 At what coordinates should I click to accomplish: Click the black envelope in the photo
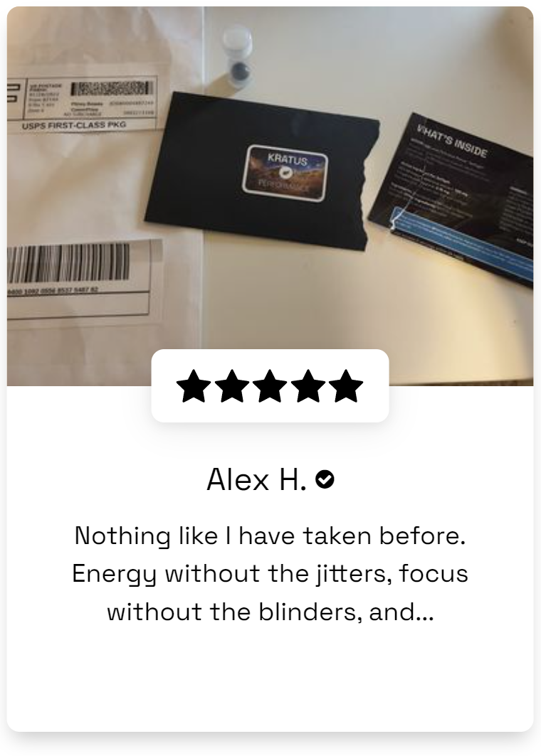coord(263,171)
